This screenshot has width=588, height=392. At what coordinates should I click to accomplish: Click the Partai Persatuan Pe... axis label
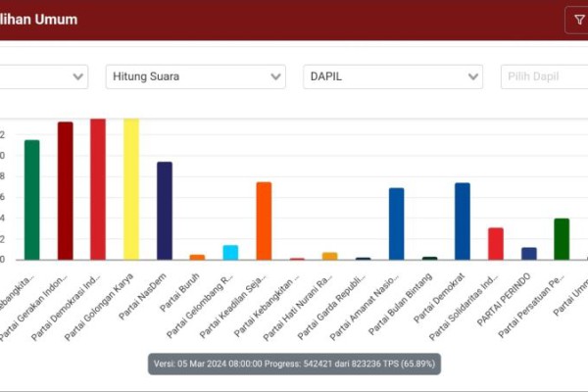(531, 306)
